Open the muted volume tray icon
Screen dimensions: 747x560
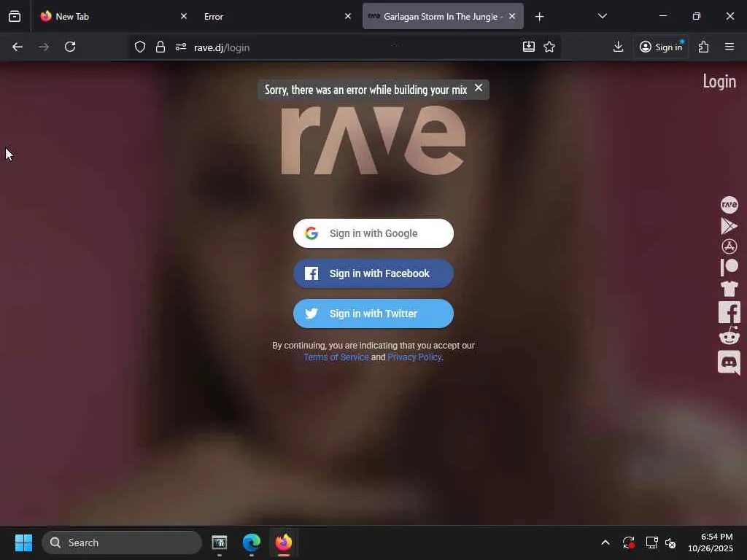(x=670, y=542)
